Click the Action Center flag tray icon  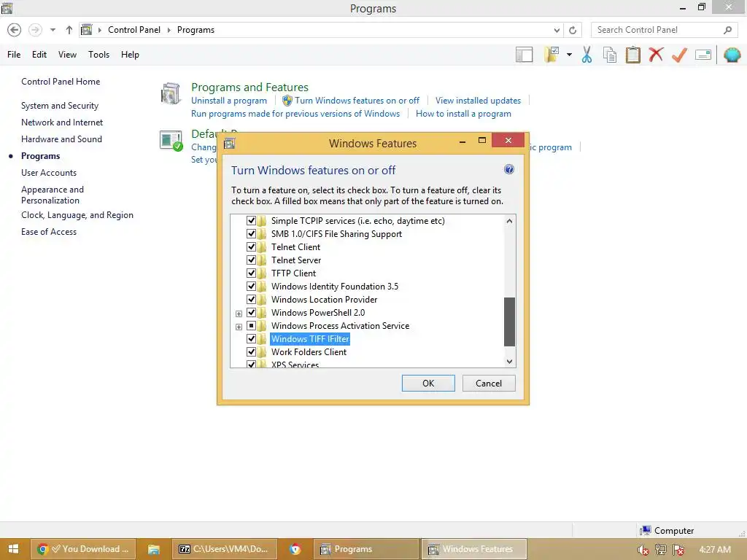point(678,550)
